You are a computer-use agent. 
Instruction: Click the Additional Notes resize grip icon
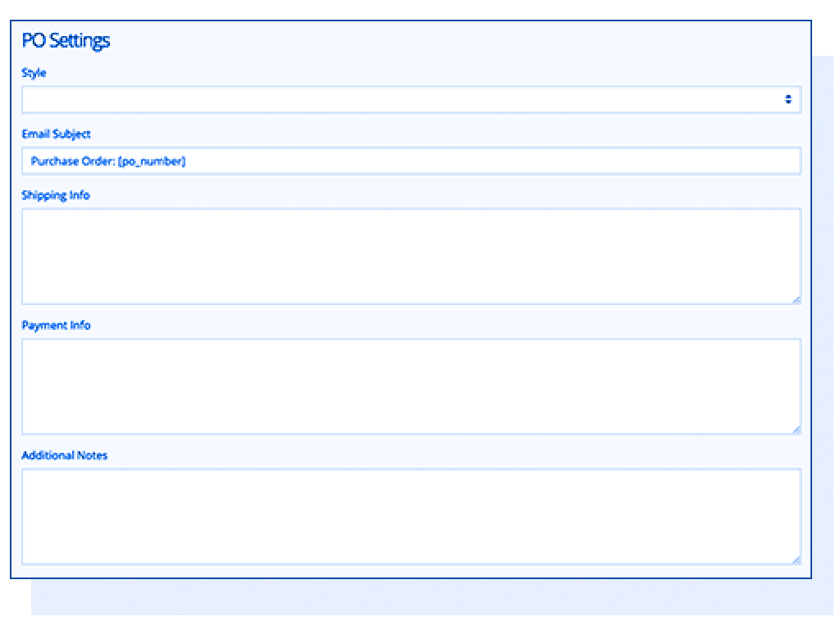[797, 559]
